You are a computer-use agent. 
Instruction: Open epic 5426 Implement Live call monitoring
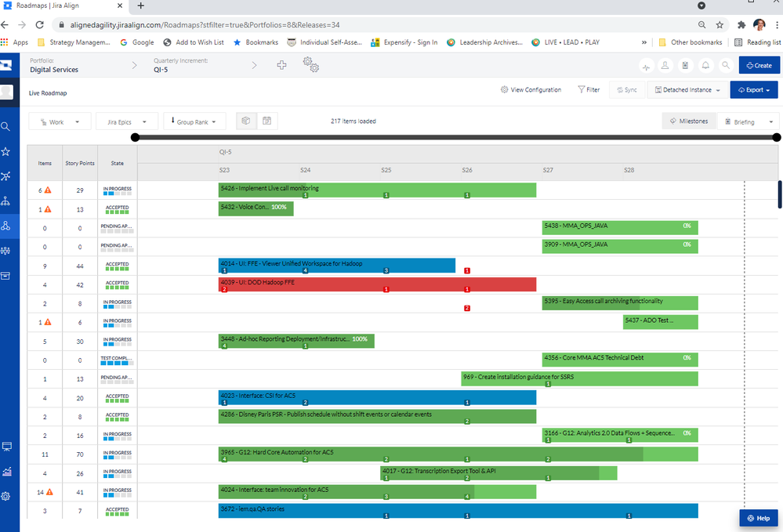pos(377,190)
